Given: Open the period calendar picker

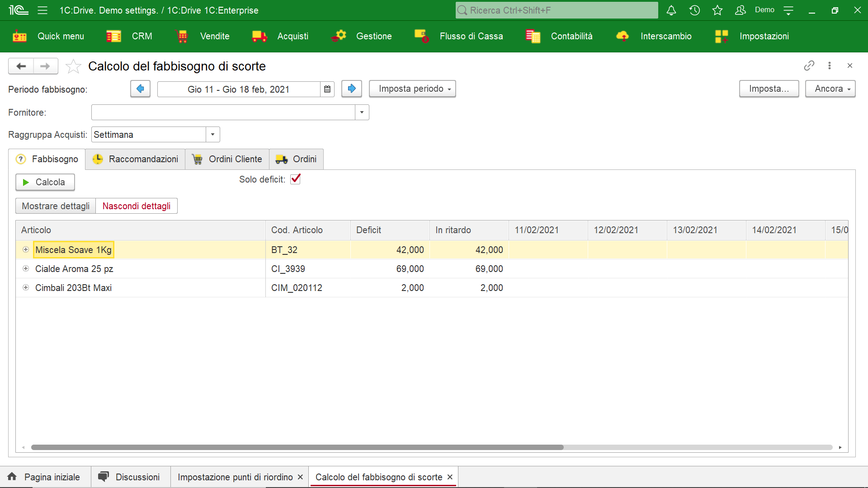Looking at the screenshot, I should click(327, 89).
